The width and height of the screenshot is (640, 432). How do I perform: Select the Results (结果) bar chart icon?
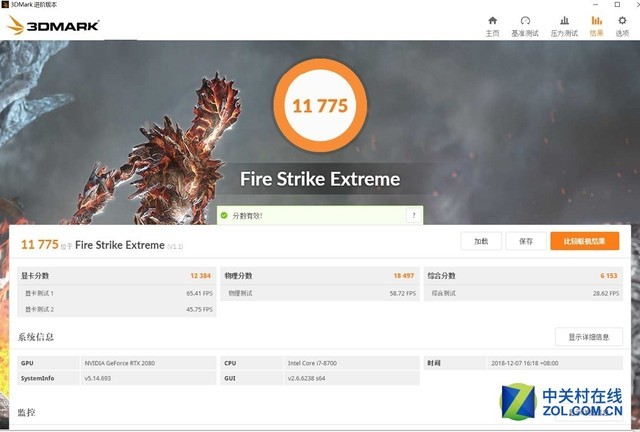pos(596,21)
